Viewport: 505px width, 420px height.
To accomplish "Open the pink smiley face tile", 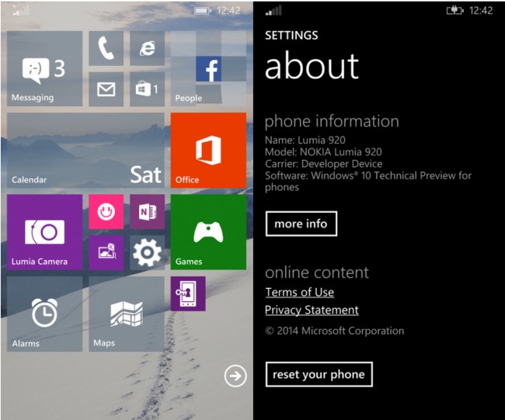I will [106, 212].
